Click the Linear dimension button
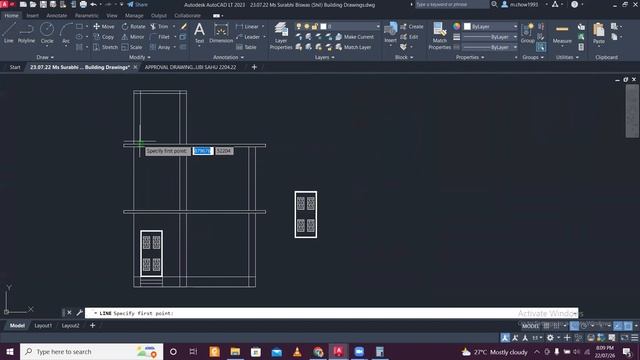Screen dimensions: 640x360 click(x=248, y=27)
